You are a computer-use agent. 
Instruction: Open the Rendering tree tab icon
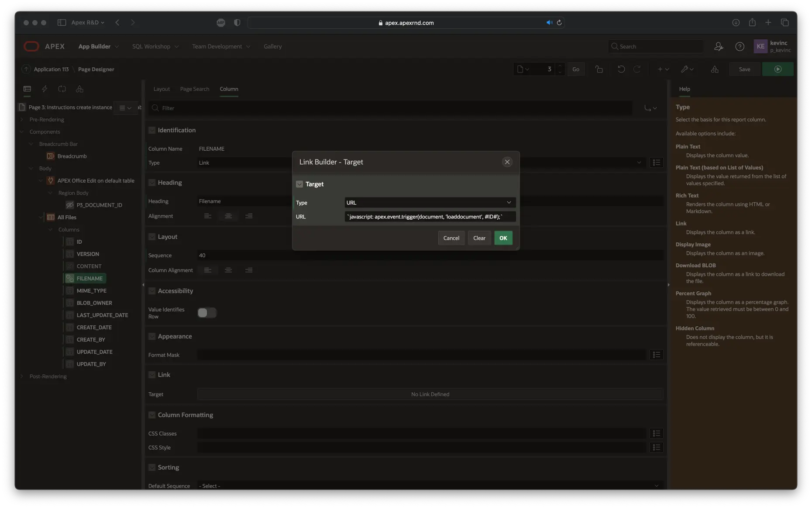(x=27, y=89)
